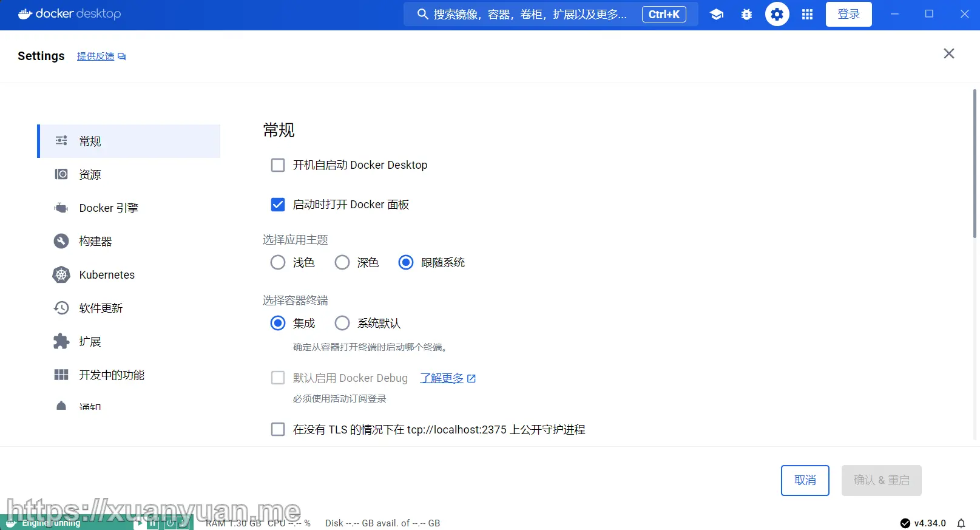Screen dimensions: 980x530
Task: Click the Troubleshoot bug icon
Action: (746, 15)
